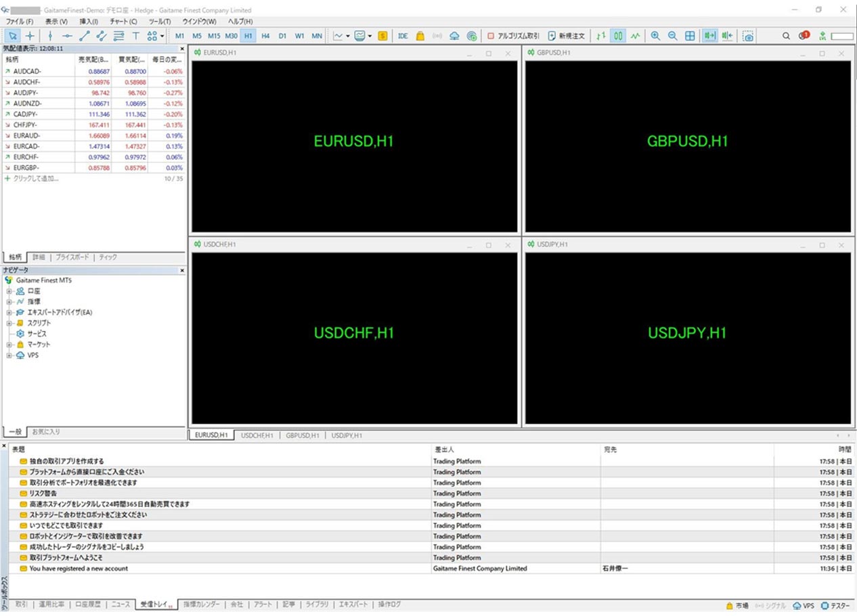Open the 口座履歴 toolbox tab
The height and width of the screenshot is (616, 857).
88,604
